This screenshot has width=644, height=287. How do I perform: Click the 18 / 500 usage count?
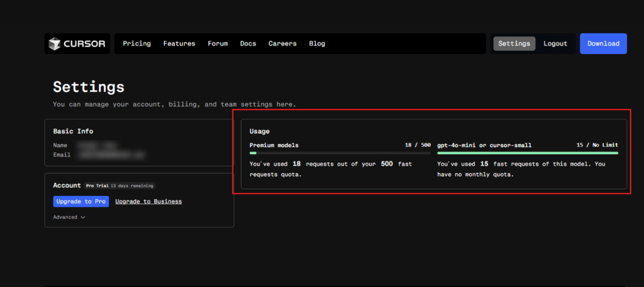coord(418,145)
